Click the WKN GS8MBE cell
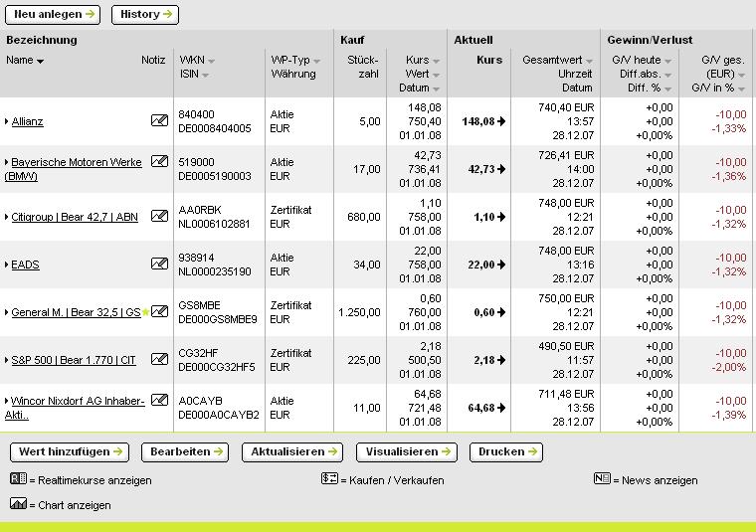Image resolution: width=756 pixels, height=532 pixels. [x=199, y=305]
